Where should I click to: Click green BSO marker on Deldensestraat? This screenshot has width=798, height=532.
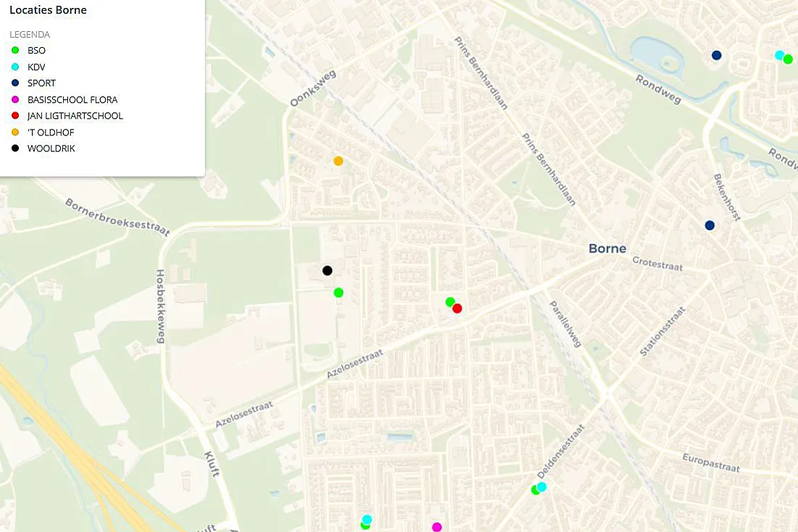[535, 490]
